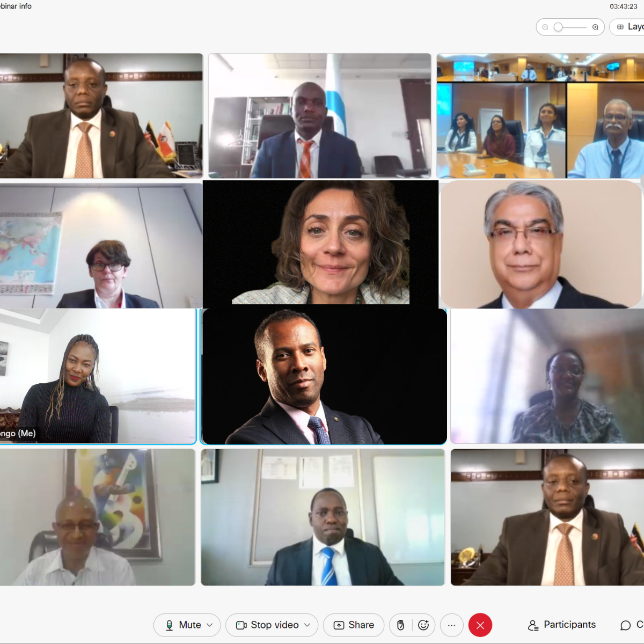644x644 pixels.
Task: Select the self video tile labeled Me
Action: point(98,376)
